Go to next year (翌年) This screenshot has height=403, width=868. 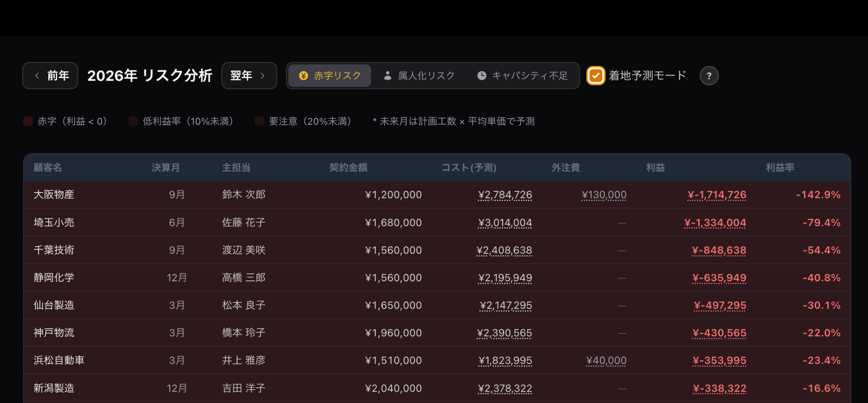249,76
